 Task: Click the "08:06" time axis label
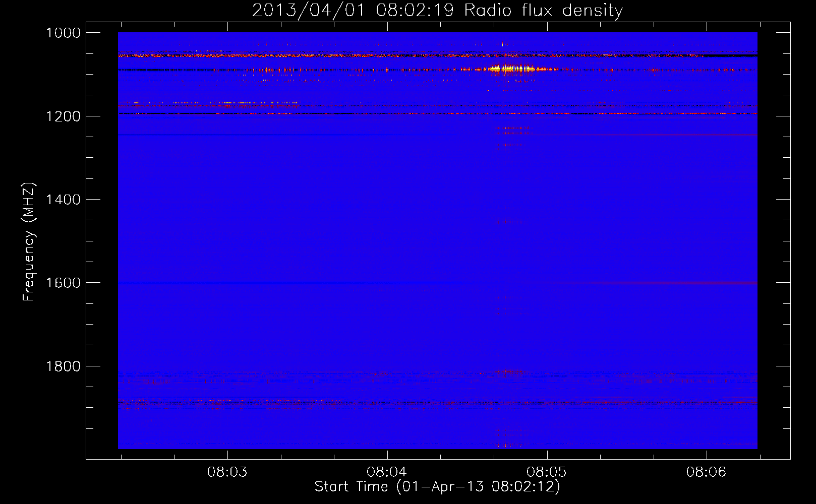707,472
